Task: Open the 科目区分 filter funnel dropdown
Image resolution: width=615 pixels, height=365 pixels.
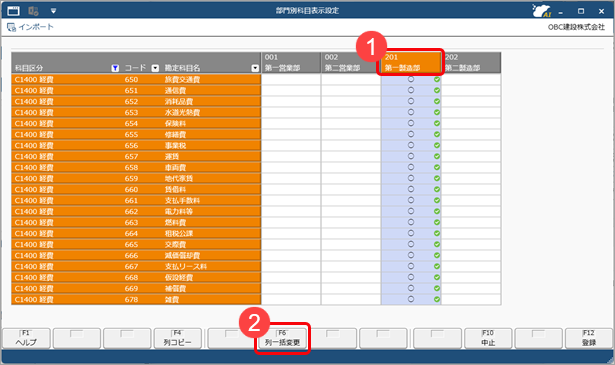Action: [115, 68]
